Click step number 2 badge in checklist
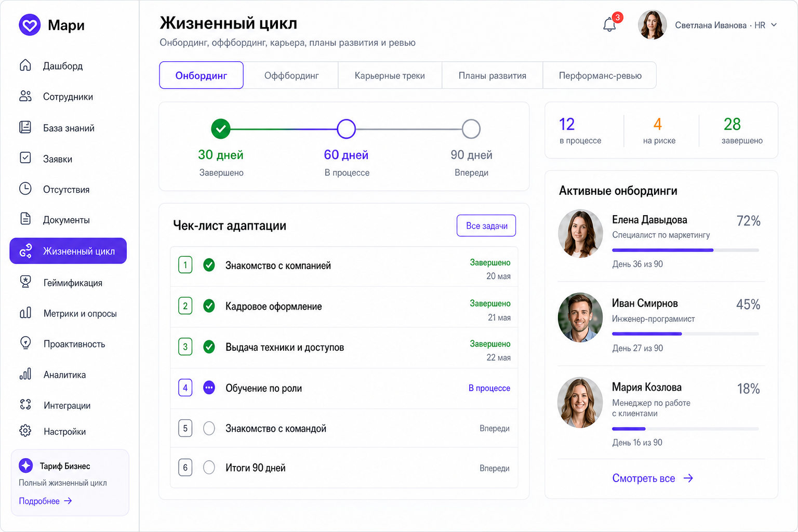Image resolution: width=798 pixels, height=532 pixels. (x=185, y=306)
